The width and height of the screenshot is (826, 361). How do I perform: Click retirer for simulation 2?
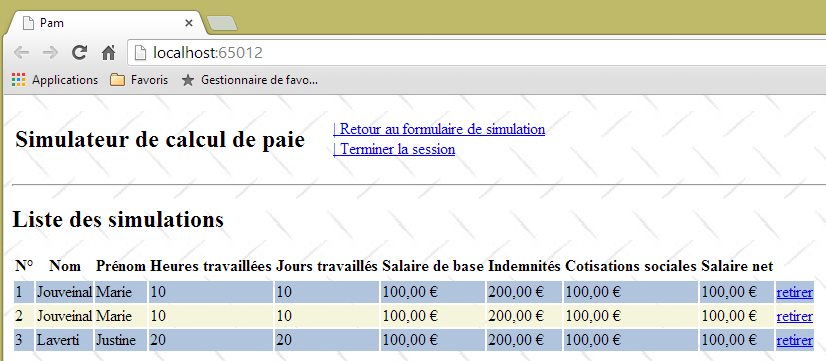pyautogui.click(x=794, y=316)
